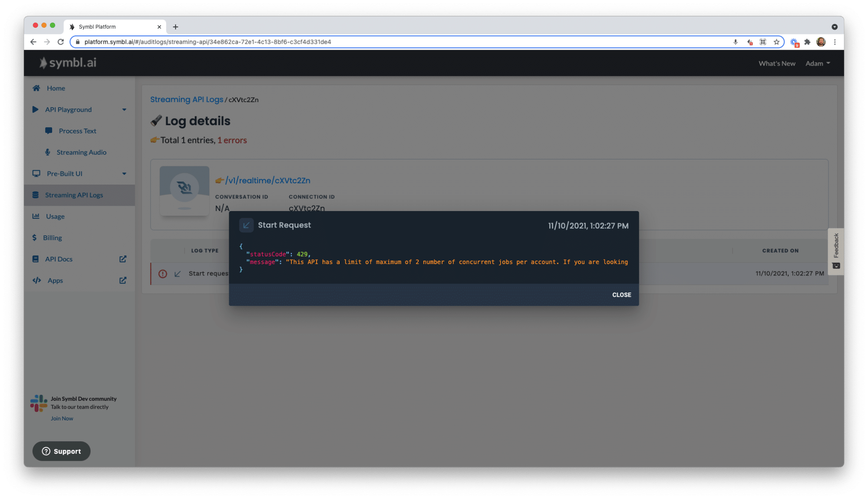Click the Support help button
The width and height of the screenshot is (868, 499).
tap(61, 451)
